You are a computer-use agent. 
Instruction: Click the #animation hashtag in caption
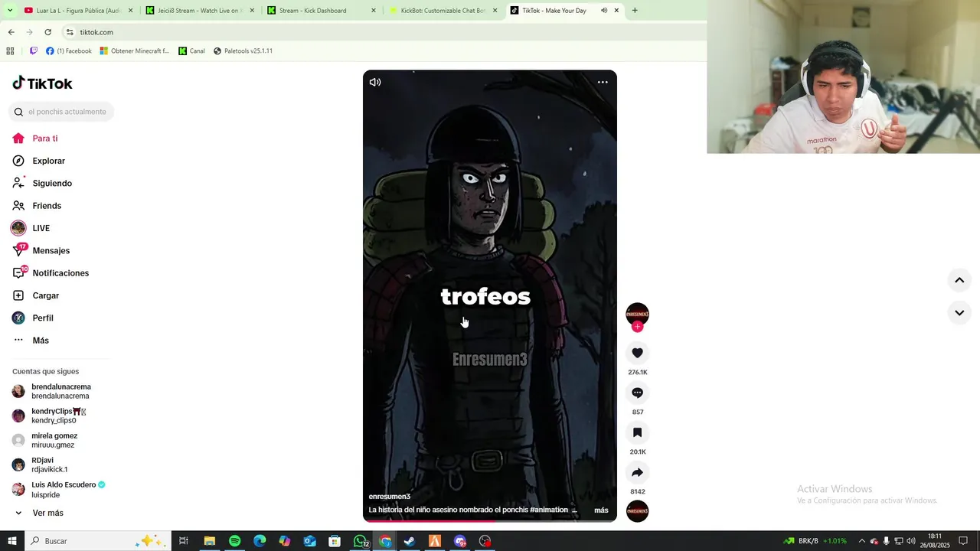(x=549, y=510)
